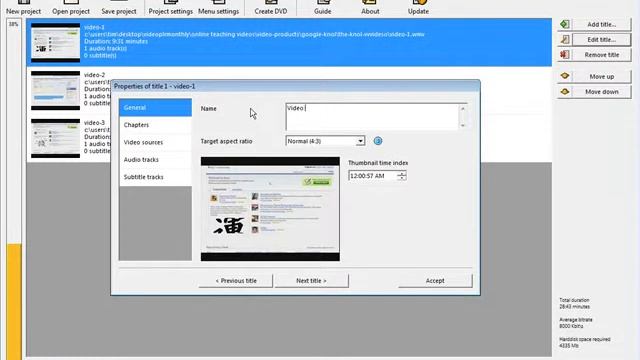Image resolution: width=640 pixels, height=360 pixels.
Task: Select the General tab in properties dialog
Action: (x=156, y=108)
